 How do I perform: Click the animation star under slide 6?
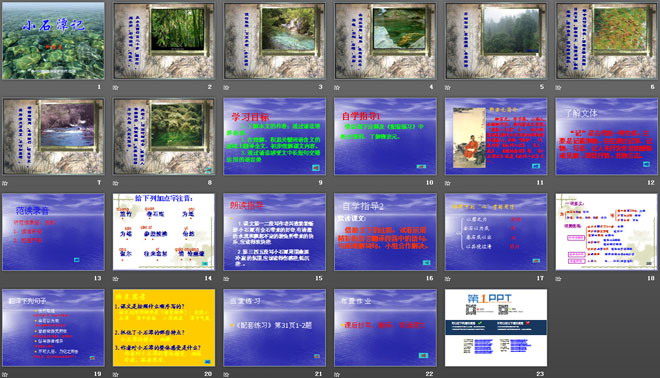[x=558, y=88]
